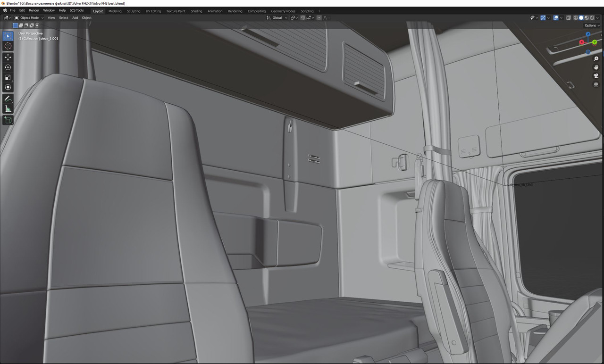The width and height of the screenshot is (604, 364).
Task: Toggle the snap magnet button
Action: pyautogui.click(x=303, y=18)
